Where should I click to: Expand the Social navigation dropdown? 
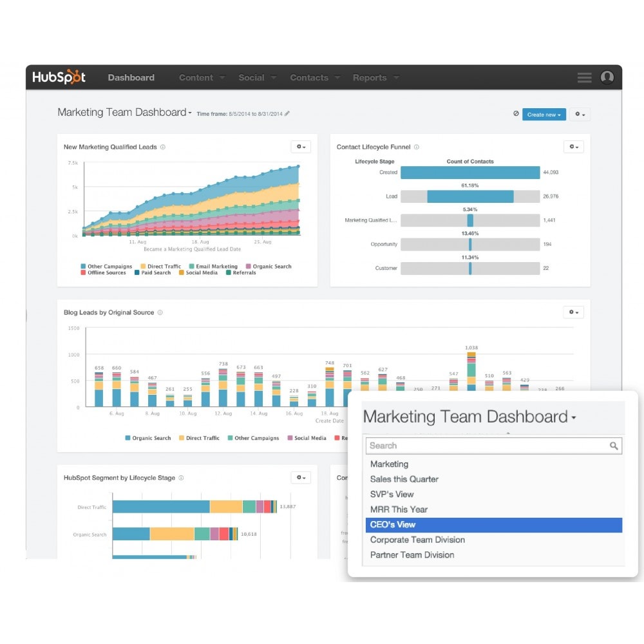[257, 77]
